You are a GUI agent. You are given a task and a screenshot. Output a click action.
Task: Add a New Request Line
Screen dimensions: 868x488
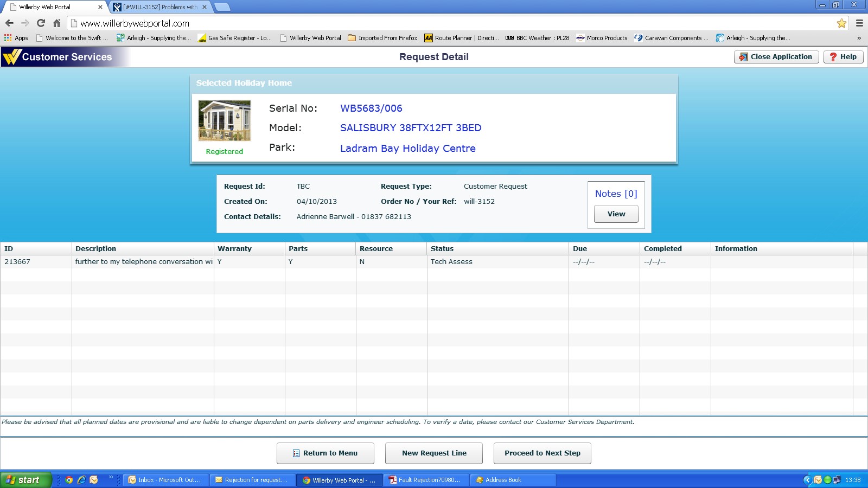434,453
